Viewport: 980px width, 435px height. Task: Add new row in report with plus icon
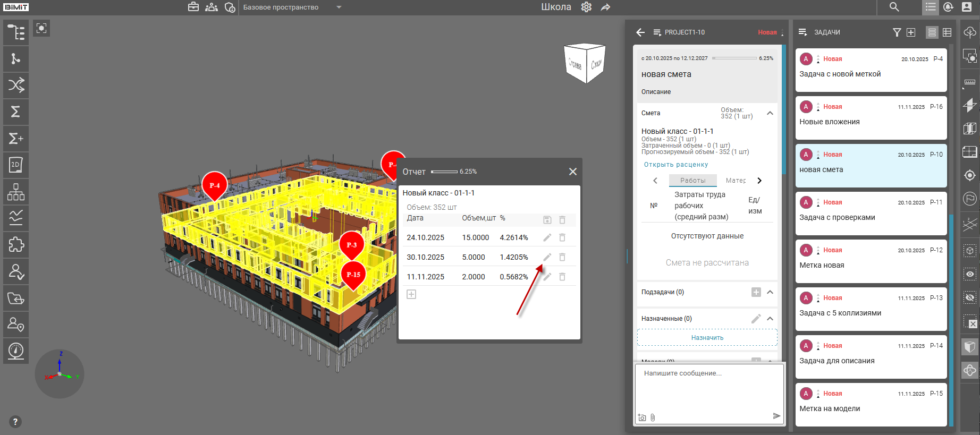(411, 294)
